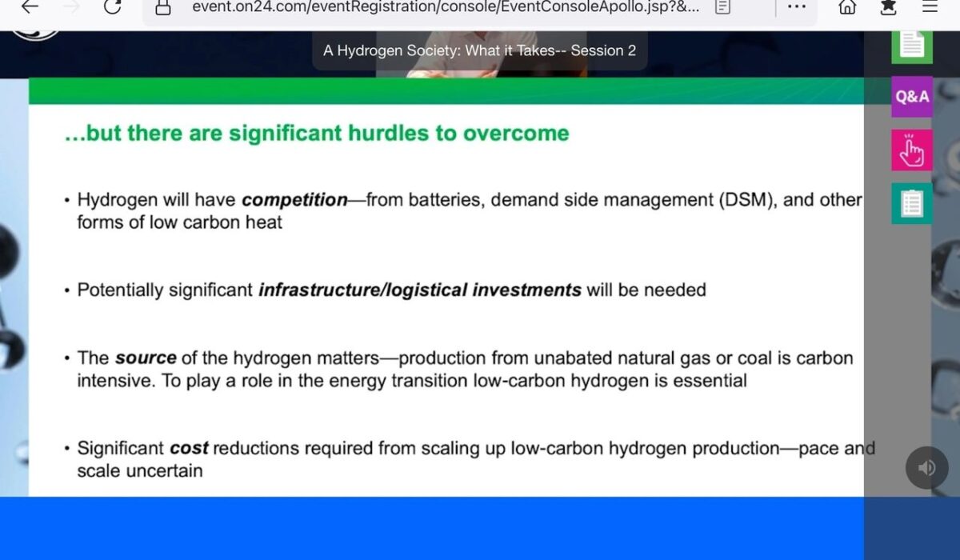Click the browser forward arrow

pyautogui.click(x=71, y=7)
